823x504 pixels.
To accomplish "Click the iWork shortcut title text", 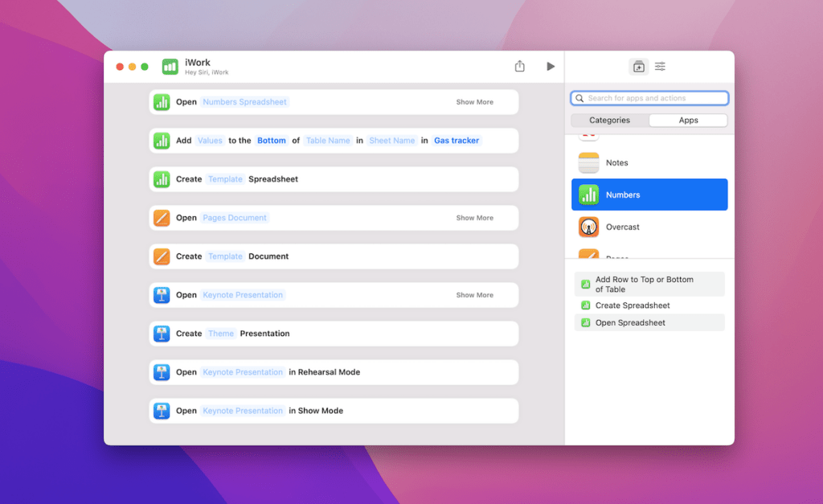I will tap(198, 63).
